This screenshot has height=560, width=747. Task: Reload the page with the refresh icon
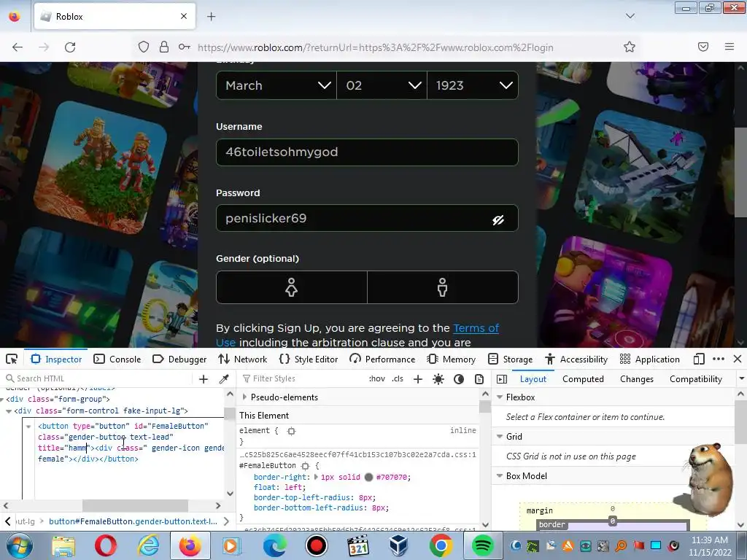click(x=70, y=47)
